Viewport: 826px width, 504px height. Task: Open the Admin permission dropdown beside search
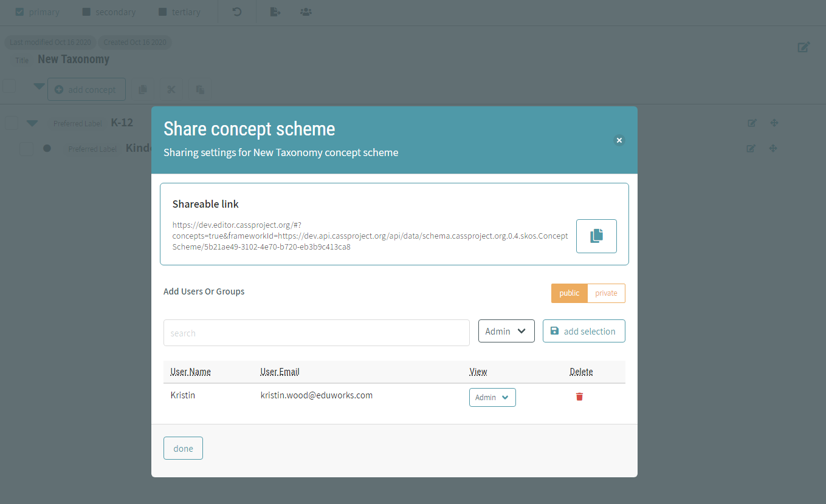506,331
